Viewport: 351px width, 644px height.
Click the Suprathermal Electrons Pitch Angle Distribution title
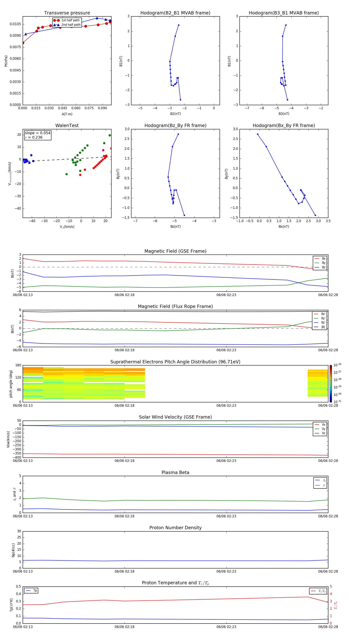click(x=175, y=362)
